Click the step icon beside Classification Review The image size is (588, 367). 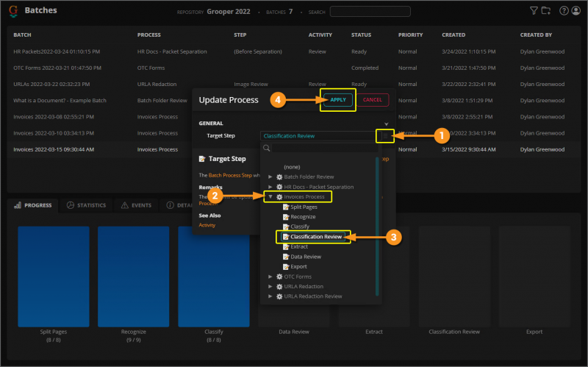286,237
